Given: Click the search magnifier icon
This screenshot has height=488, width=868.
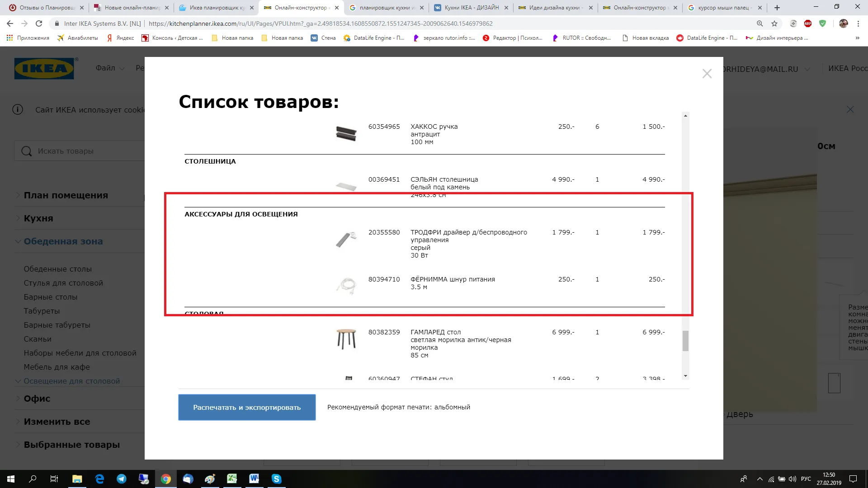Looking at the screenshot, I should click(27, 151).
